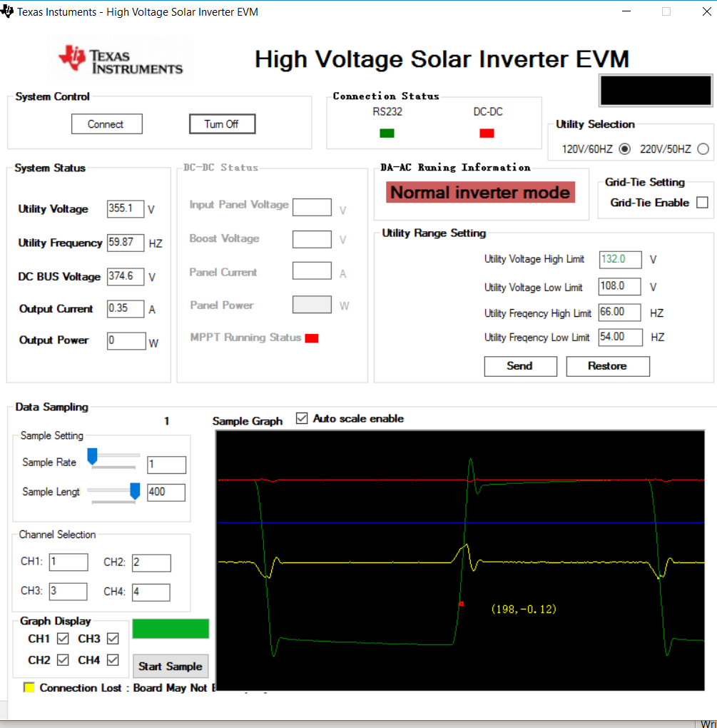Edit the CH4 channel selection field
Screen dimensions: 717x728
151,592
